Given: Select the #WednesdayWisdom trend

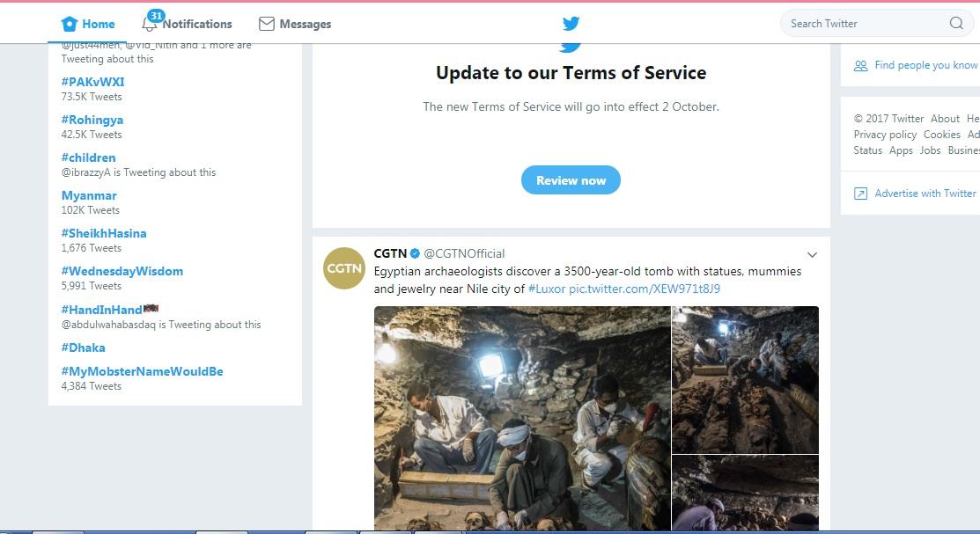Looking at the screenshot, I should (x=122, y=271).
